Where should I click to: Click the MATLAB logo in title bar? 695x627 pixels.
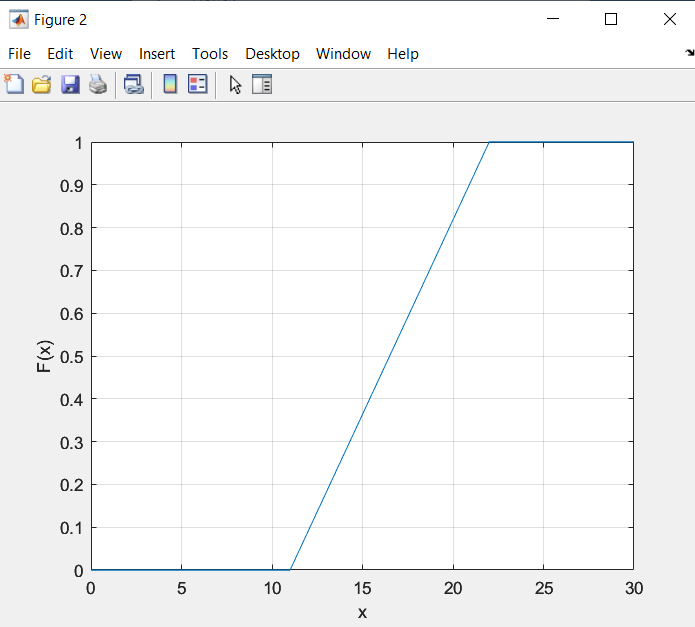pos(19,19)
